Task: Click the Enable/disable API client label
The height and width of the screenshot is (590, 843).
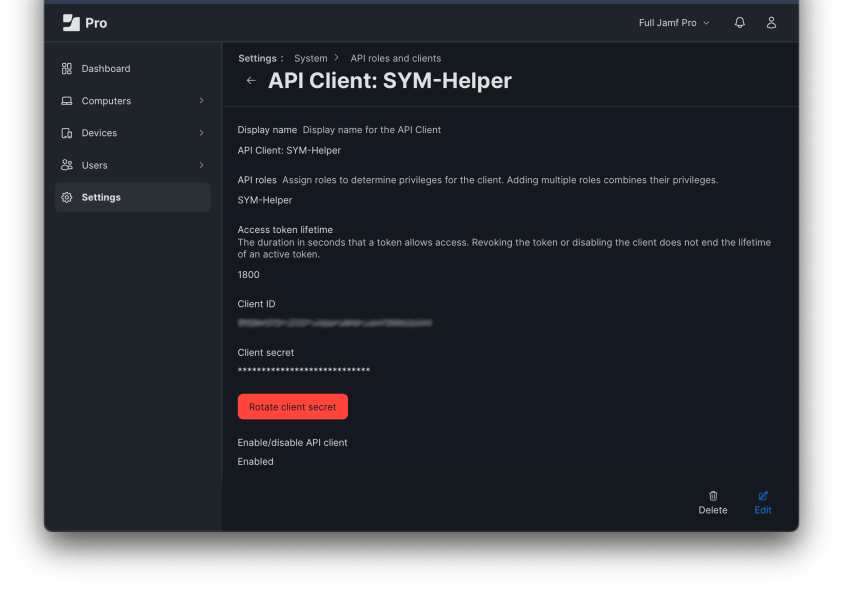Action: pos(292,443)
